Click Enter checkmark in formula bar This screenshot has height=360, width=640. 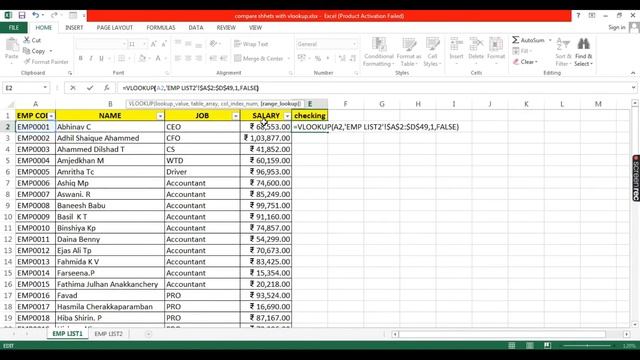(x=90, y=88)
